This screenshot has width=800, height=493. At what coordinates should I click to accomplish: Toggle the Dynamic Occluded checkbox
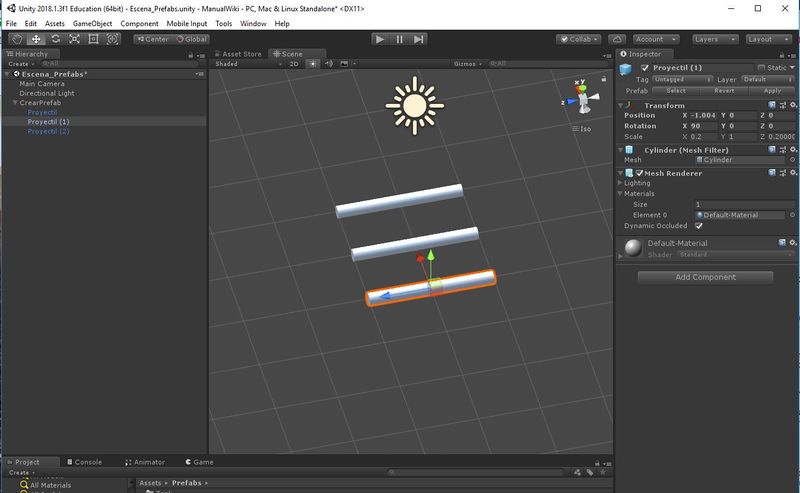tap(699, 226)
